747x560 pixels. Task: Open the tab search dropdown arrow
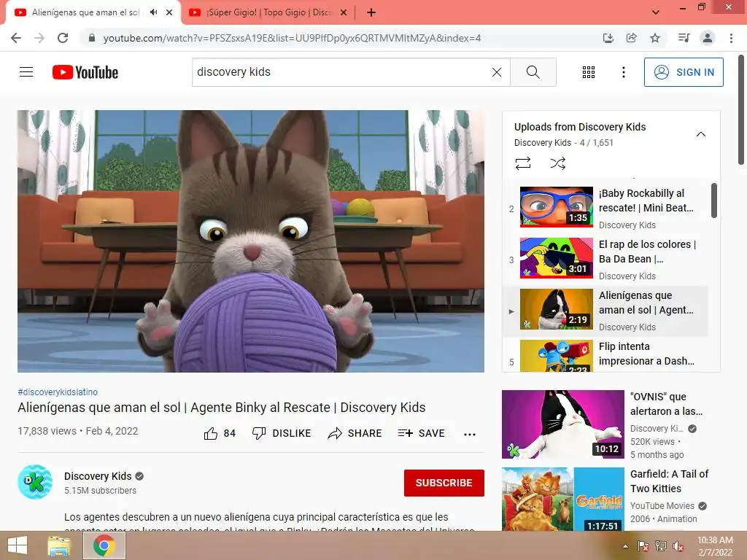coord(656,13)
